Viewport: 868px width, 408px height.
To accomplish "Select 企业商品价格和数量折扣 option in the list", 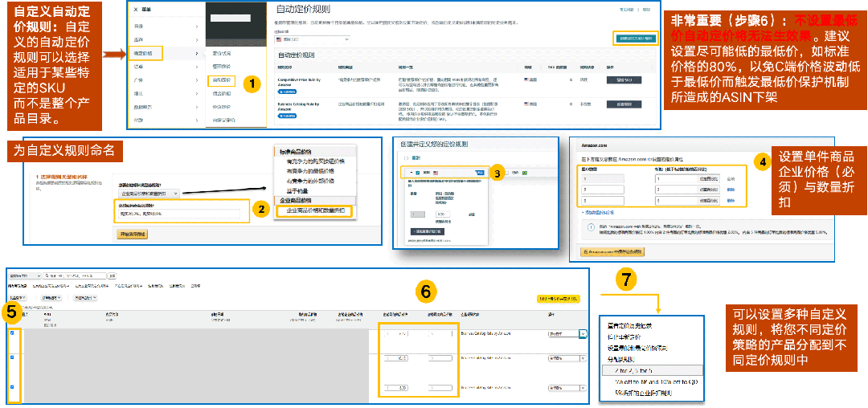I will [313, 210].
